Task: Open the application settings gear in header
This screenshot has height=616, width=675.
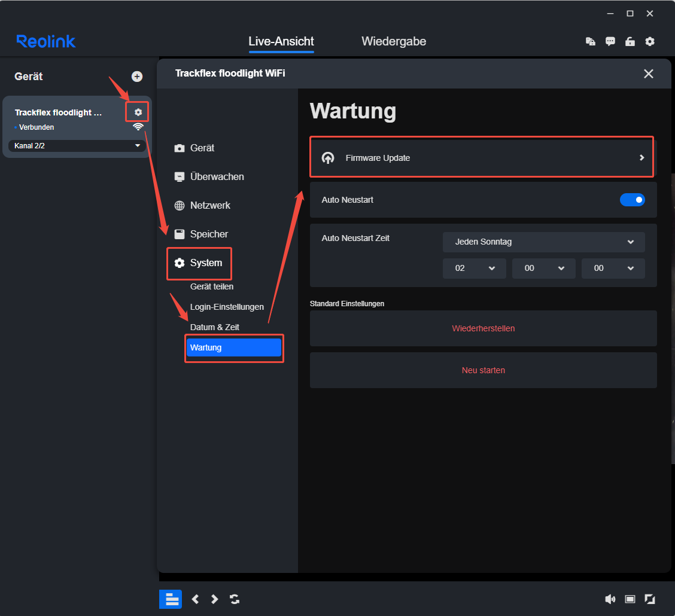Action: 650,41
